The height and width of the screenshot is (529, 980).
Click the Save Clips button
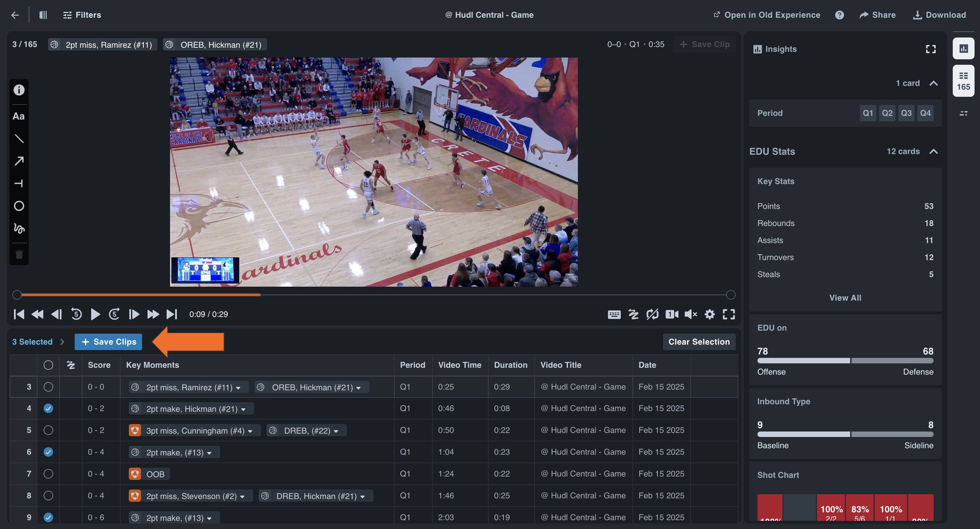108,342
